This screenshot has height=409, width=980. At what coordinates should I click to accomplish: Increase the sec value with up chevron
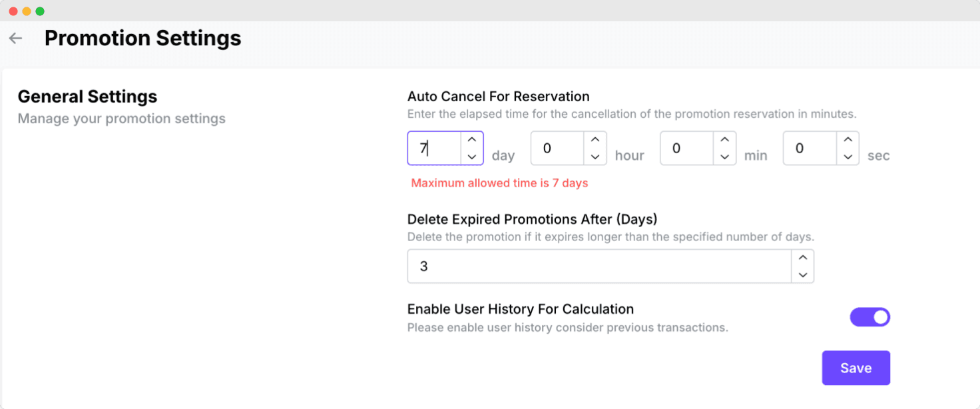pyautogui.click(x=848, y=140)
